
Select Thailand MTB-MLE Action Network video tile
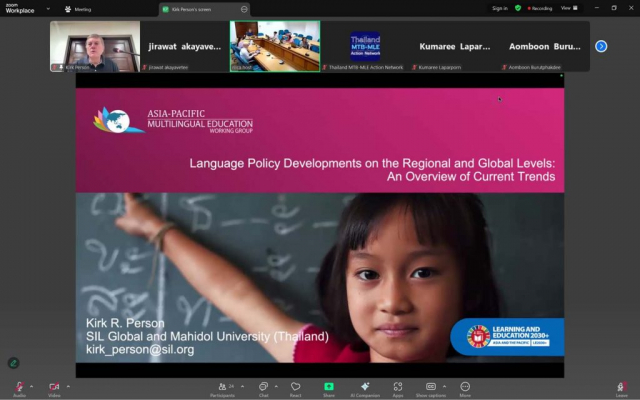click(x=364, y=46)
